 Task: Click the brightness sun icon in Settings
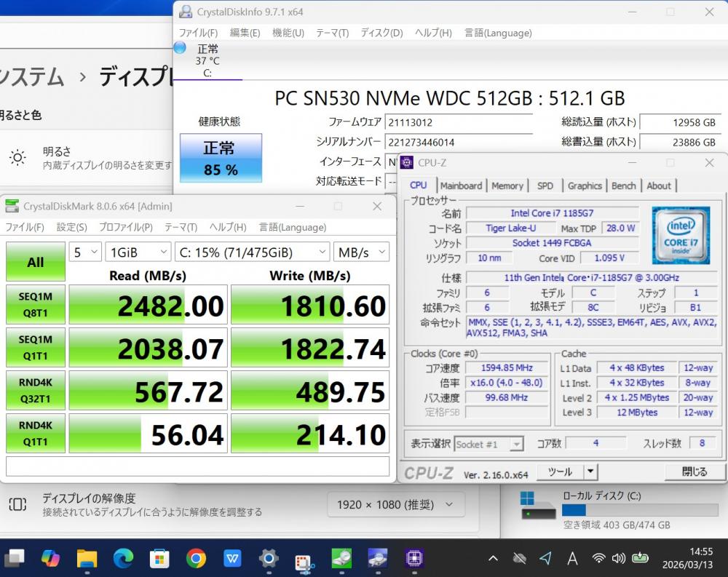coord(17,158)
